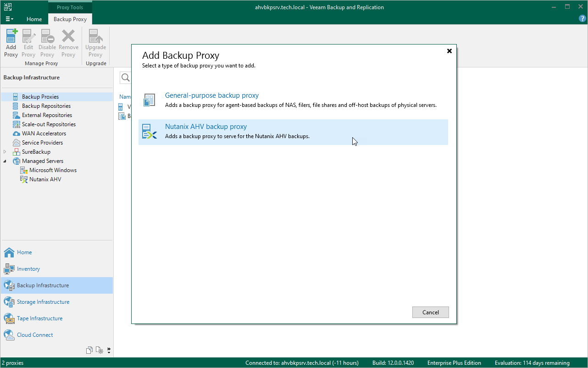Image resolution: width=588 pixels, height=368 pixels.
Task: Expand the SureBackup node arrow
Action: 5,152
